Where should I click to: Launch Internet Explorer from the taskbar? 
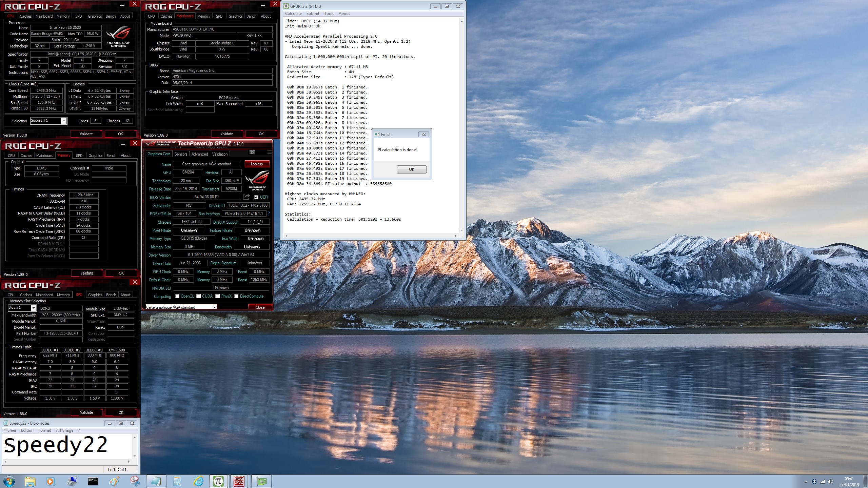tap(198, 481)
